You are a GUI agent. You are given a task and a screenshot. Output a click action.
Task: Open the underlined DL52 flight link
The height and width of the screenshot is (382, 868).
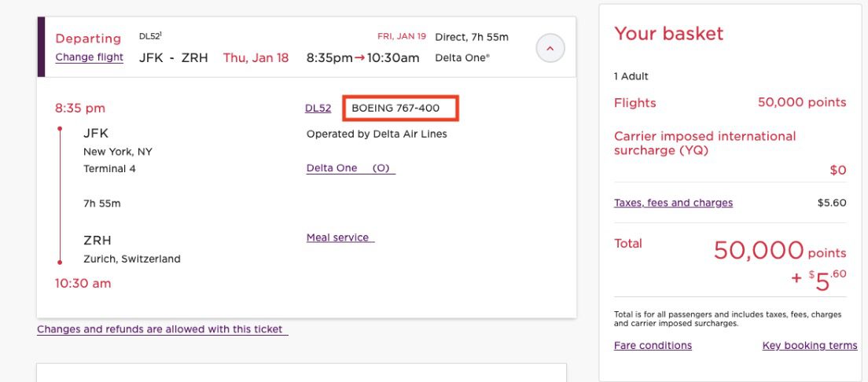tap(318, 108)
